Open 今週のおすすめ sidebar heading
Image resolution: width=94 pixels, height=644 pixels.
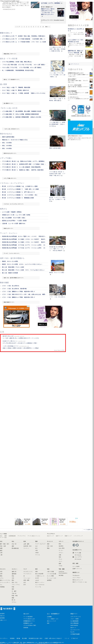tap(75, 69)
